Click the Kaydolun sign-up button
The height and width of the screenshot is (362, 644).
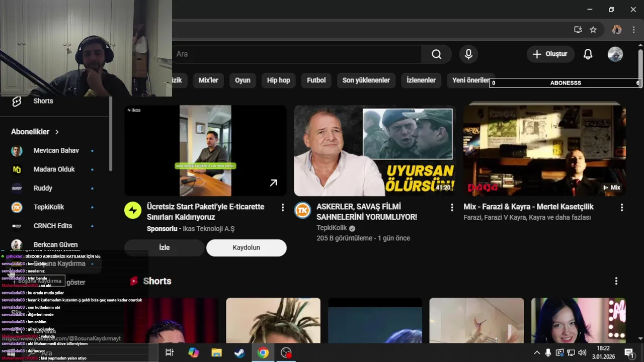[247, 248]
